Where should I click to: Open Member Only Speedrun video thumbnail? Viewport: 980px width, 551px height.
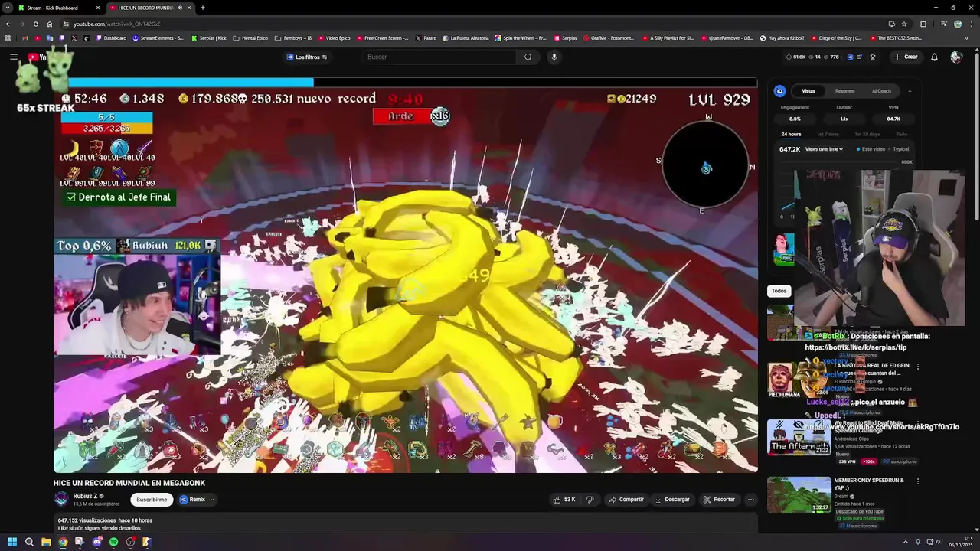799,494
